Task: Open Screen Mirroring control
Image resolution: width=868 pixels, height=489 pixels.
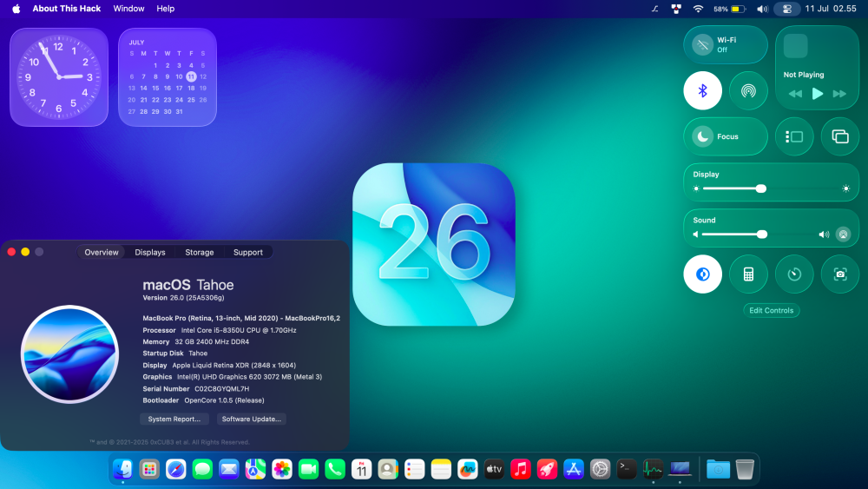Action: pos(840,136)
